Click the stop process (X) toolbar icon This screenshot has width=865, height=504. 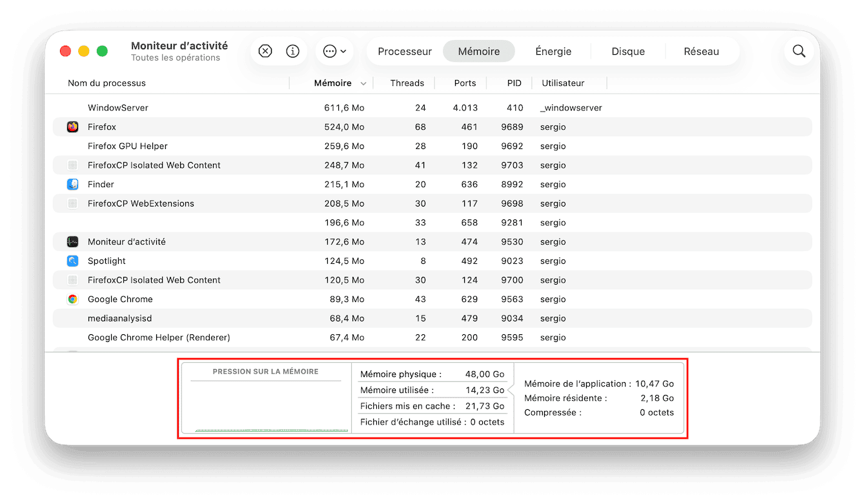(x=265, y=52)
